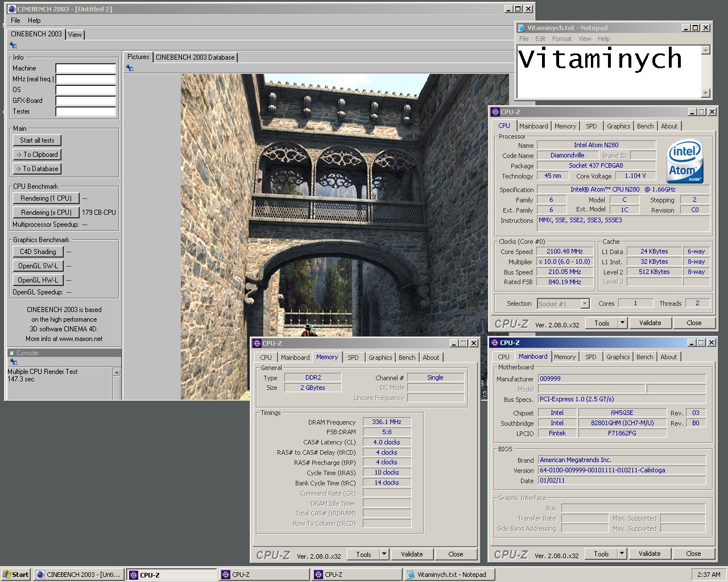Start the OpenGL SW-L test
Image resolution: width=728 pixels, height=582 pixels.
(x=38, y=266)
